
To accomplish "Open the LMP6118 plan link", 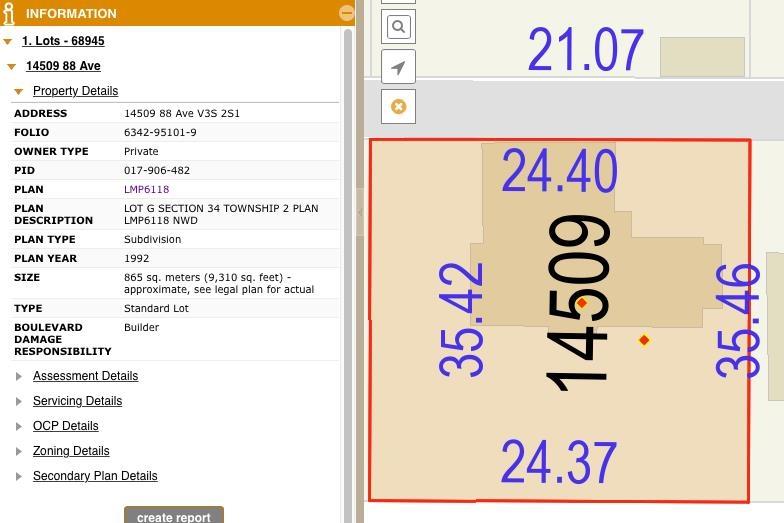I will [146, 189].
